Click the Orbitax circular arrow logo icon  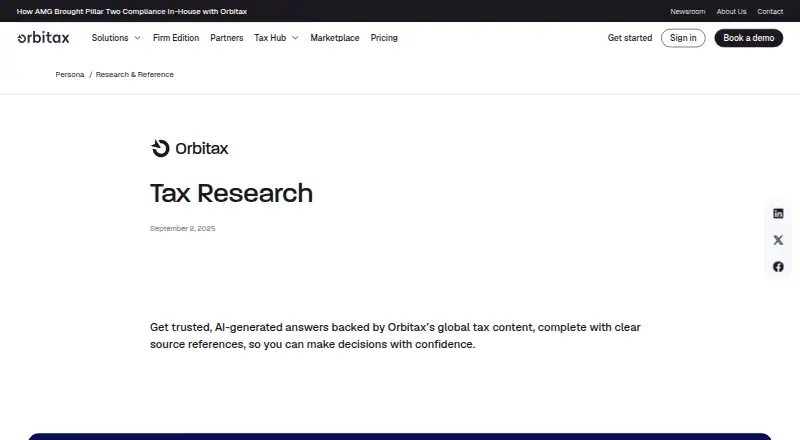click(160, 148)
